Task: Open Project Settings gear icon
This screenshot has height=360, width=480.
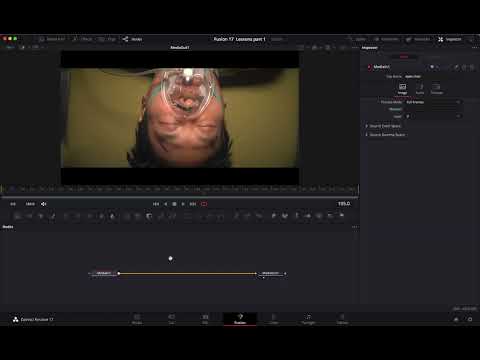Action: tap(470, 319)
